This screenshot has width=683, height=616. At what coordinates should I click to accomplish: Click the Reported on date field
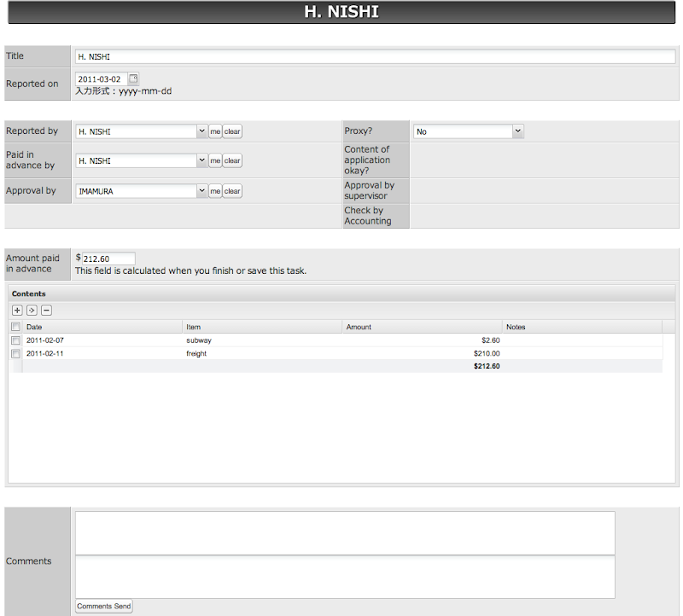pos(101,79)
